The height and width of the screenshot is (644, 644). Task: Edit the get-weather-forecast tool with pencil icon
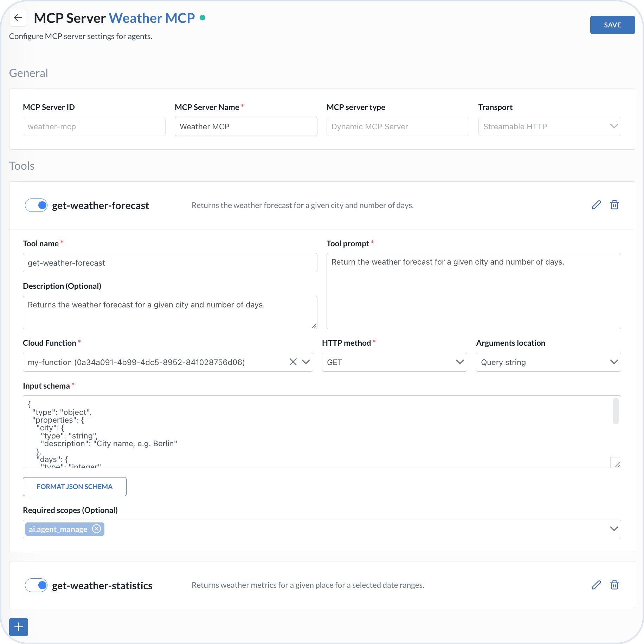tap(596, 205)
